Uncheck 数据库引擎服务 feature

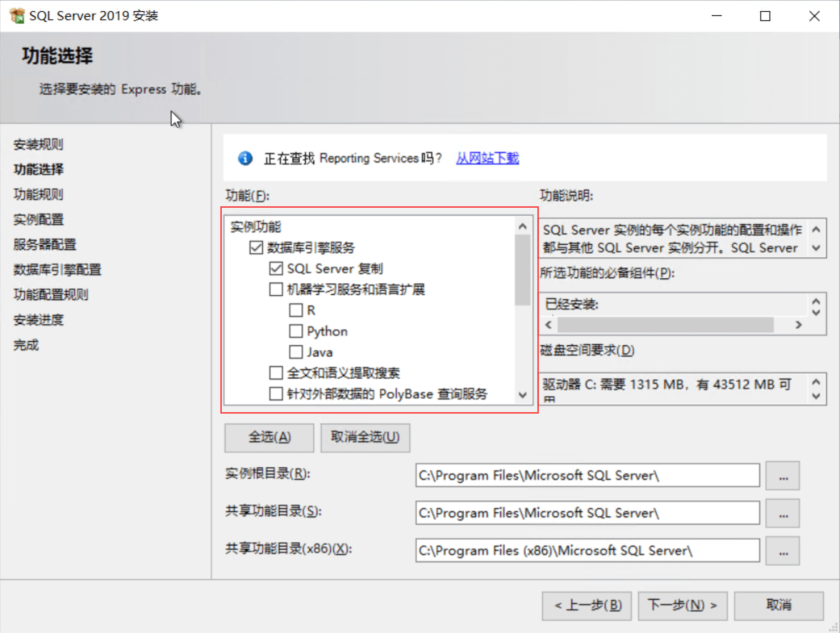click(x=256, y=247)
